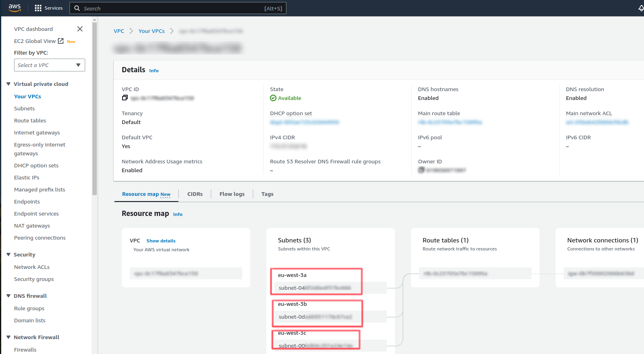Open Endpoints in sidebar
Screen dimensions: 644x354
click(27, 201)
